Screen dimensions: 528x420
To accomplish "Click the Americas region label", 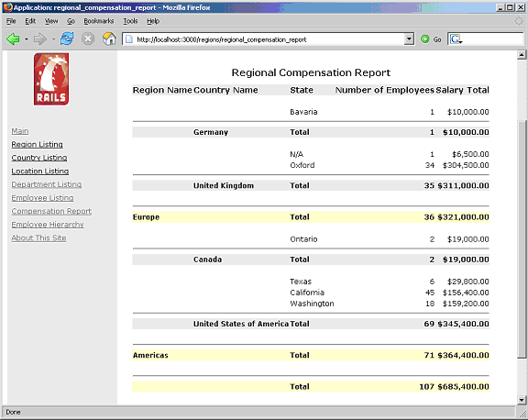I will pos(150,355).
